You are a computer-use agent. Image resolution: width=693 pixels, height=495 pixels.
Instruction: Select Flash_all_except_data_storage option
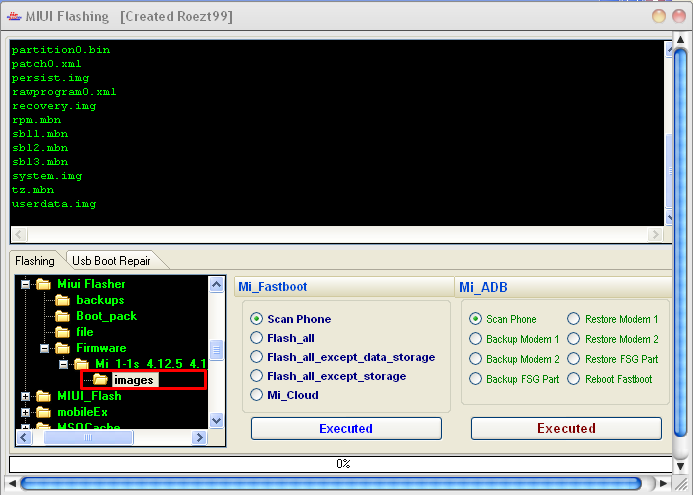(256, 357)
